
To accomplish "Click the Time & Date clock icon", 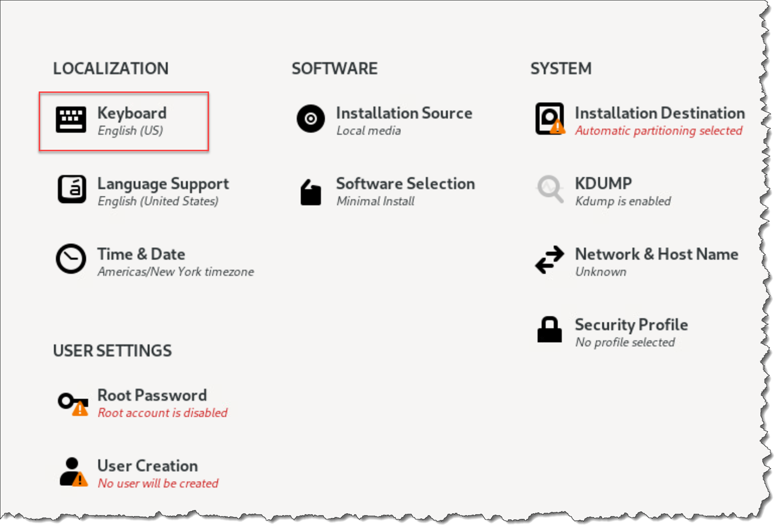I will click(71, 259).
